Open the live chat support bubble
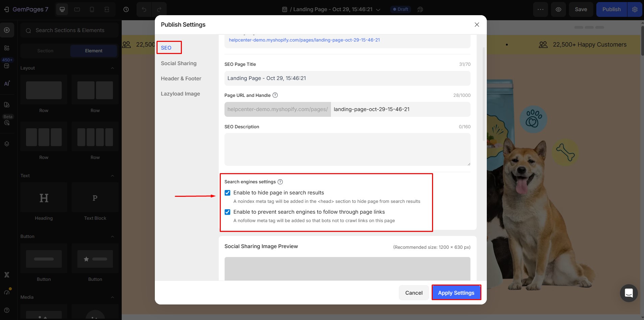The image size is (644, 320). (628, 293)
